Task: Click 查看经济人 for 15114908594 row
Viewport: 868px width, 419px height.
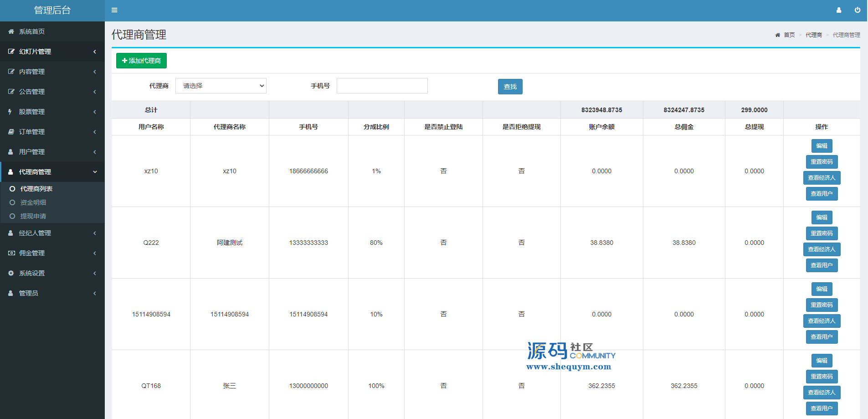Action: (x=822, y=321)
